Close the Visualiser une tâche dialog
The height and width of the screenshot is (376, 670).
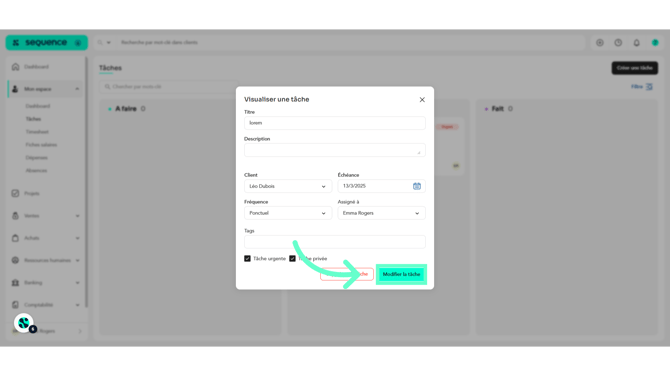(x=422, y=100)
